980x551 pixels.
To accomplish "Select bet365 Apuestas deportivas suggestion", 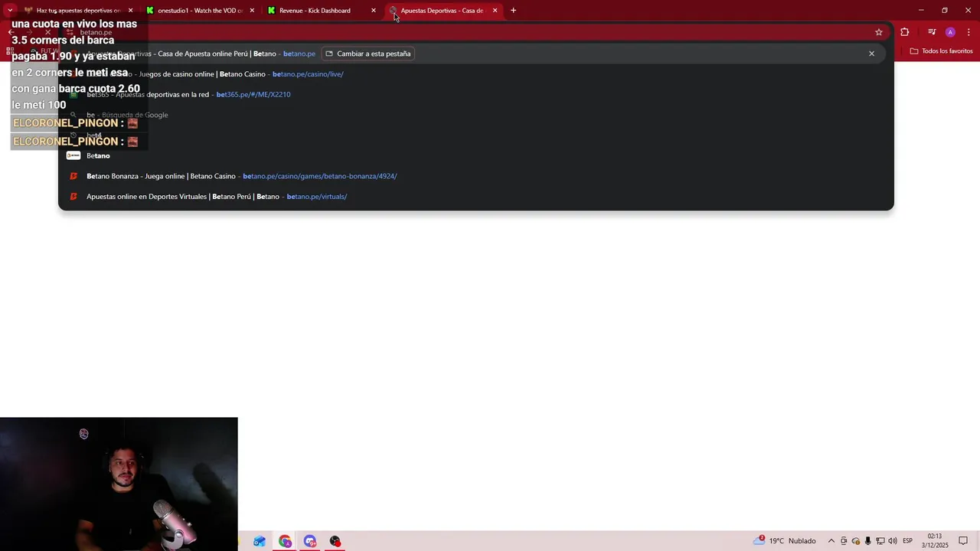I will pyautogui.click(x=476, y=95).
